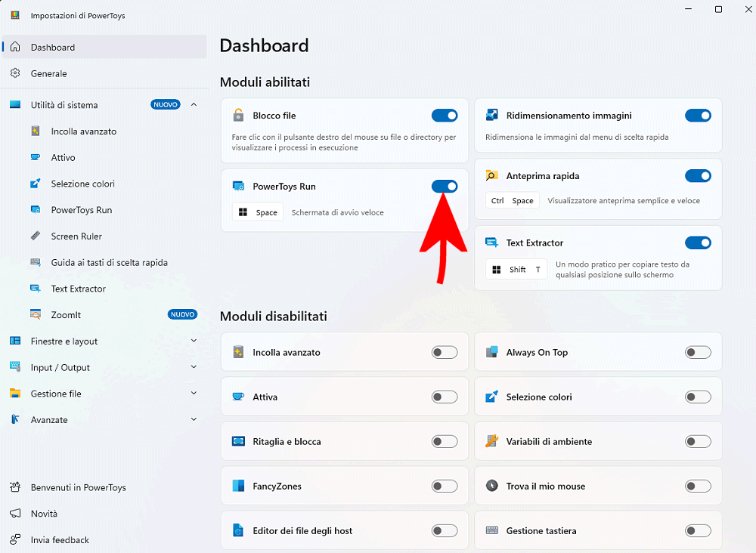Turn off the PowerToys Run switch
Screen dimensions: 756x553
445,187
